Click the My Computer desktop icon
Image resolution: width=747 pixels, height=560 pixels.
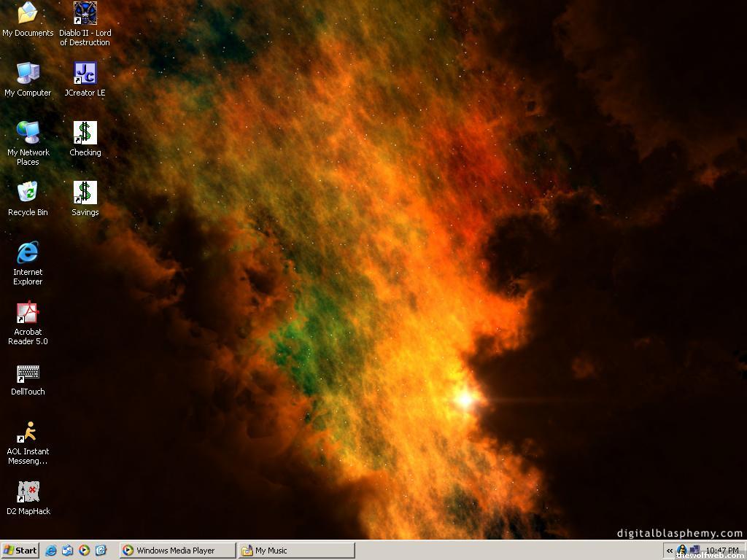(x=28, y=74)
